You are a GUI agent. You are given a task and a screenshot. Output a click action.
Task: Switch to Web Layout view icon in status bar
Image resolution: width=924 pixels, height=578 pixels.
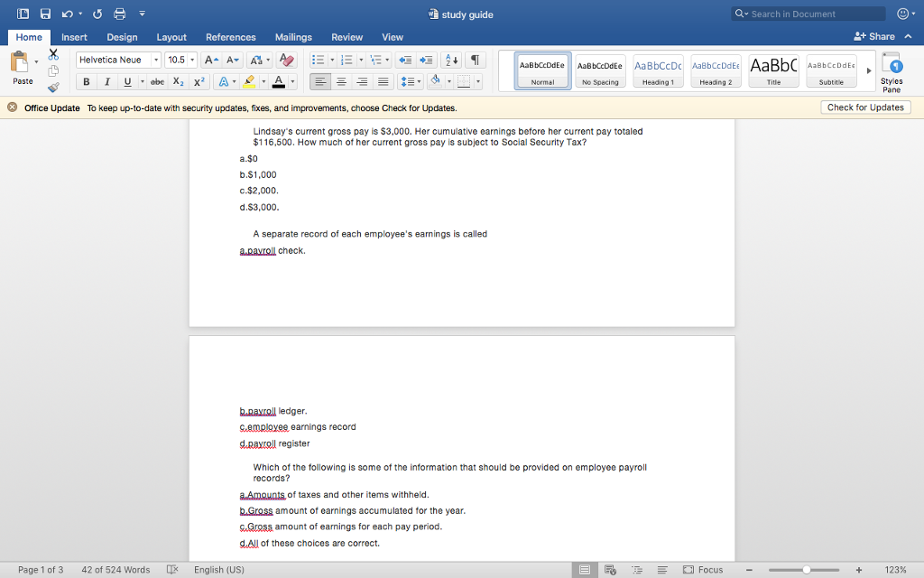click(611, 570)
